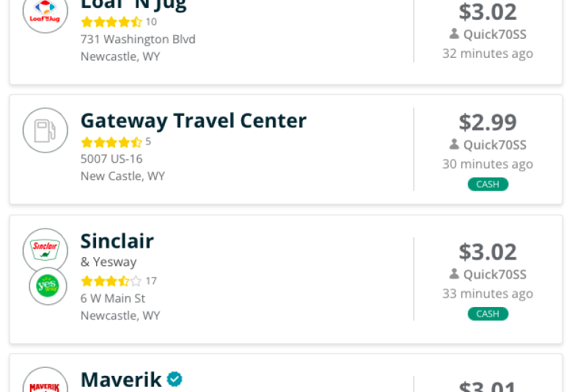
Task: Open the Sinclair station title link
Action: (117, 241)
